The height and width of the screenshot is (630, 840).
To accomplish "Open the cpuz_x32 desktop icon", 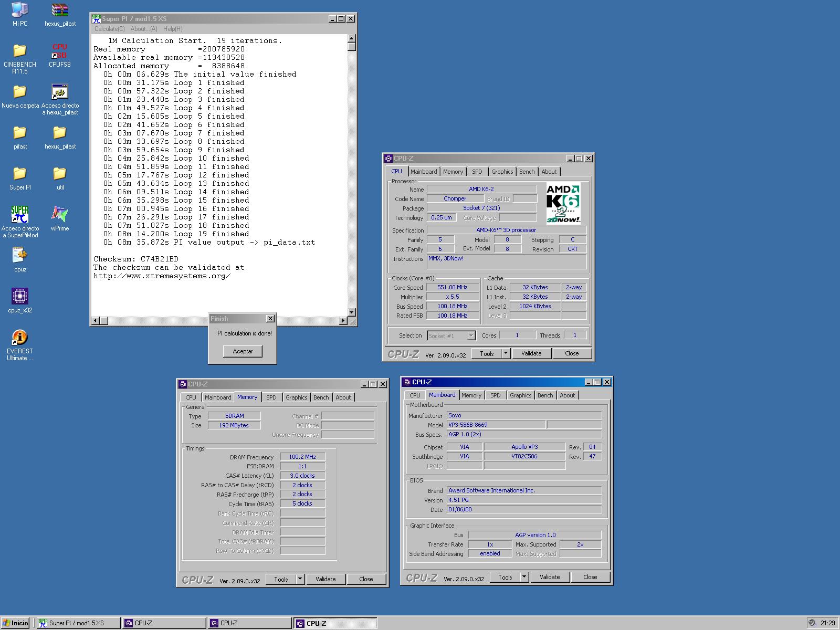I will [x=20, y=297].
